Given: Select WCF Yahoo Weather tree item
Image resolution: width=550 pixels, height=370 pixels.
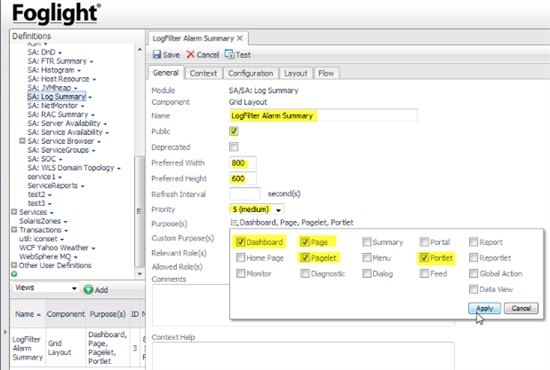Looking at the screenshot, I should [54, 248].
